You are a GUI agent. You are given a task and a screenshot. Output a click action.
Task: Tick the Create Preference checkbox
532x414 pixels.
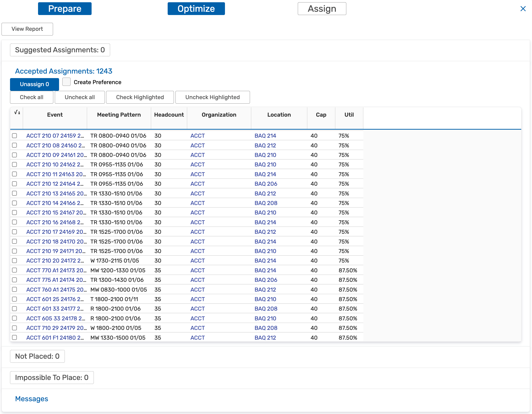(66, 82)
